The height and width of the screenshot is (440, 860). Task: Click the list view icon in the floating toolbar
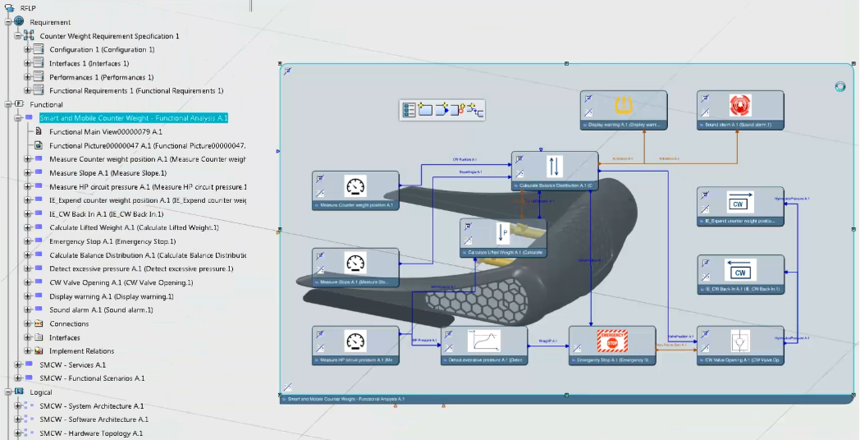click(409, 110)
